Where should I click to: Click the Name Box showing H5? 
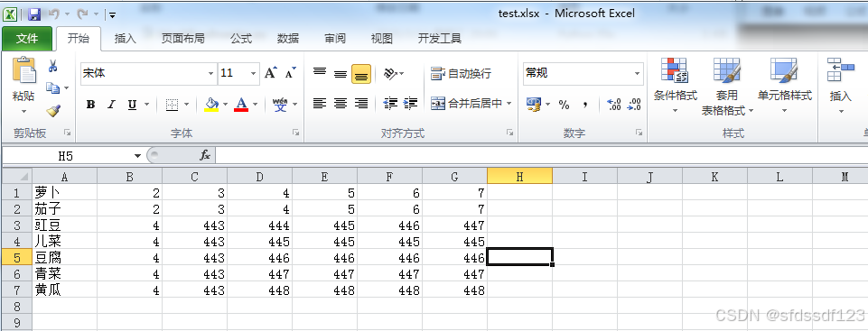pyautogui.click(x=66, y=156)
